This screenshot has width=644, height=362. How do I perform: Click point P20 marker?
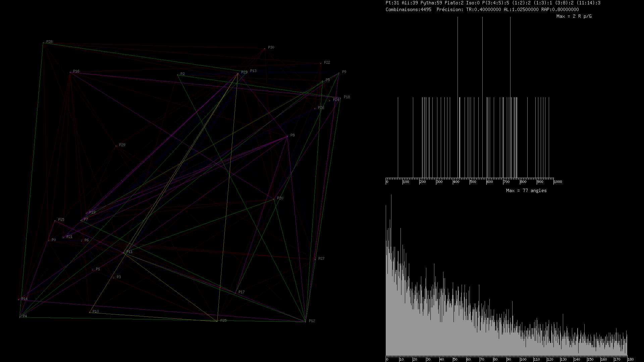tap(274, 199)
